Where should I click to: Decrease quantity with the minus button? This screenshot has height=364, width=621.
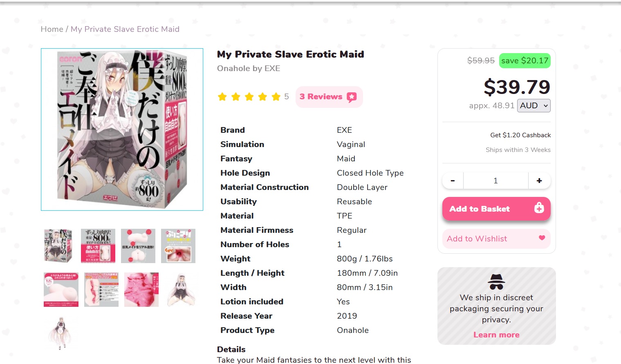[x=453, y=181]
